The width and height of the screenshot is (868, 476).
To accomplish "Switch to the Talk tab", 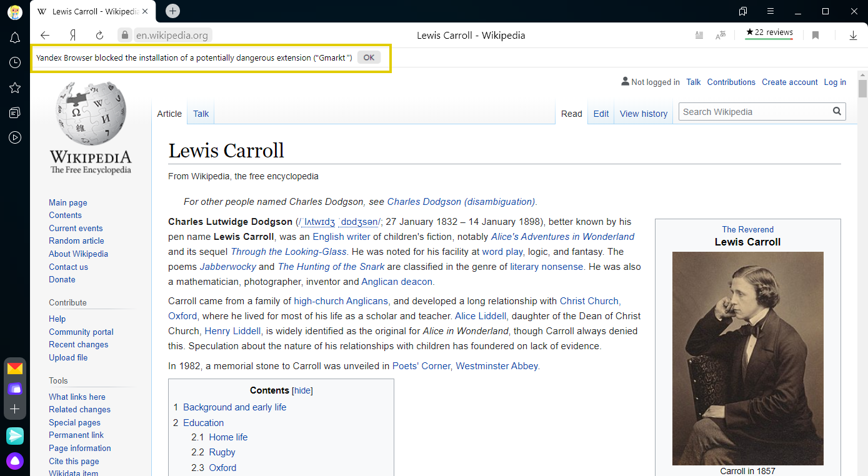I will [x=201, y=114].
